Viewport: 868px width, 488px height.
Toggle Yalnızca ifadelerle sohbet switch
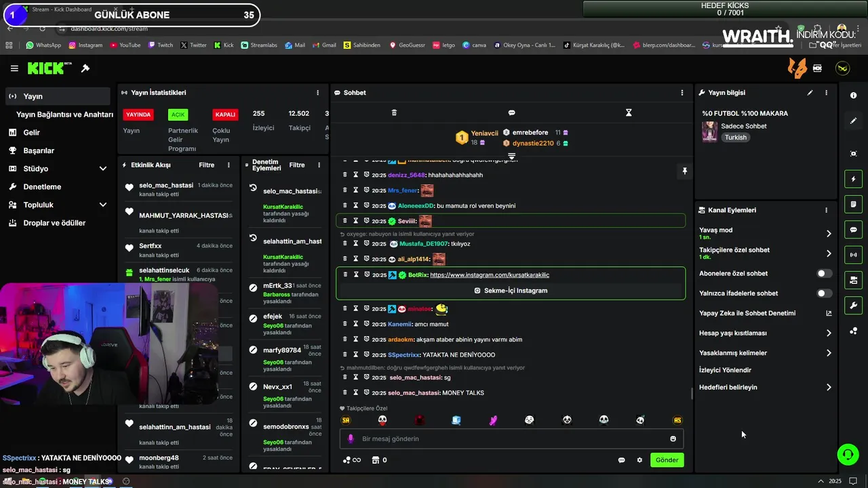(x=824, y=293)
